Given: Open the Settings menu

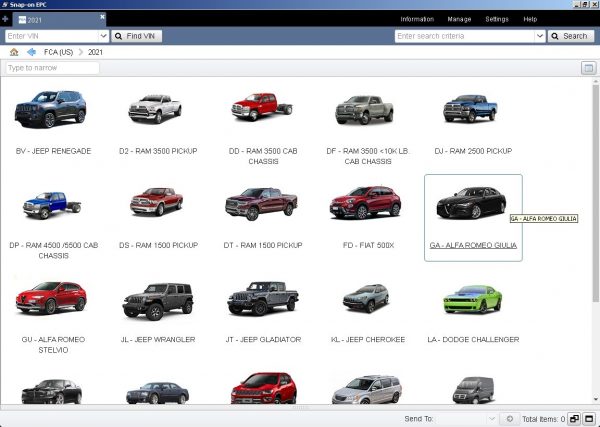Looking at the screenshot, I should click(x=497, y=19).
